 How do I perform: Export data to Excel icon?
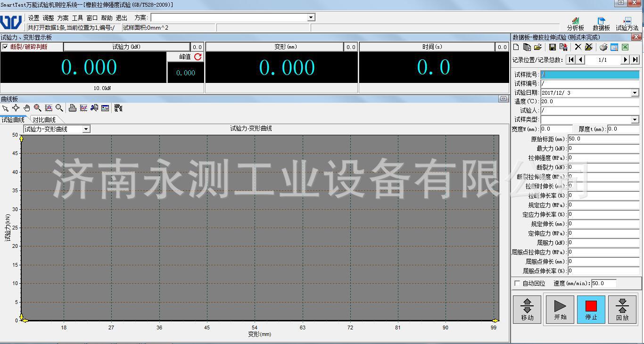pos(625,47)
